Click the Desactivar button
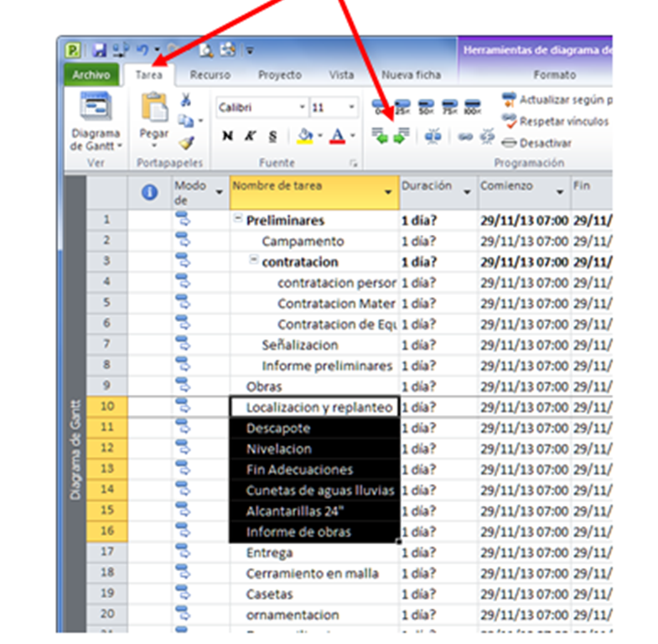The width and height of the screenshot is (658, 644). click(536, 143)
